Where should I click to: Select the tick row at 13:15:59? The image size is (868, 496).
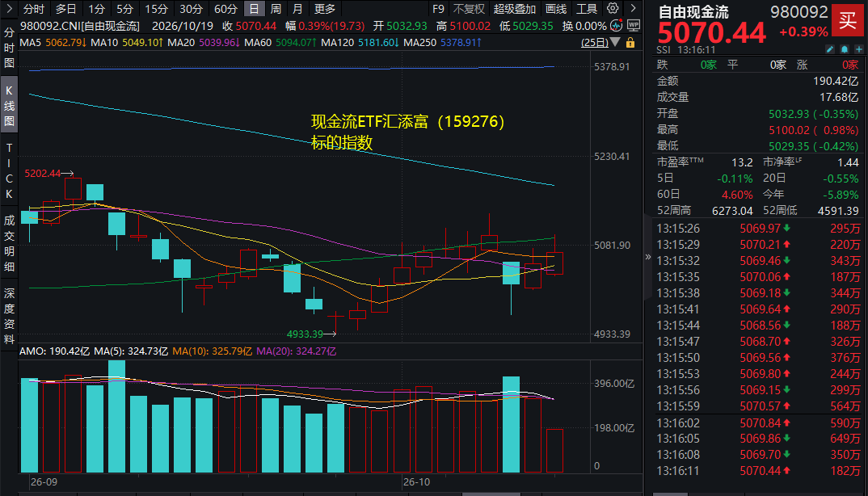coord(758,406)
